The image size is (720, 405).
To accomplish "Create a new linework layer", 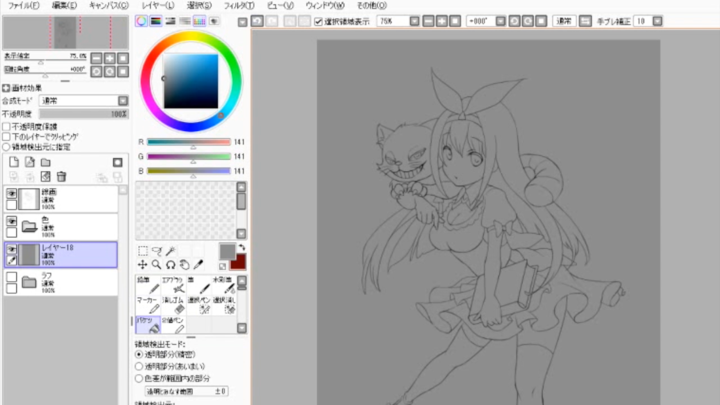I will point(30,162).
